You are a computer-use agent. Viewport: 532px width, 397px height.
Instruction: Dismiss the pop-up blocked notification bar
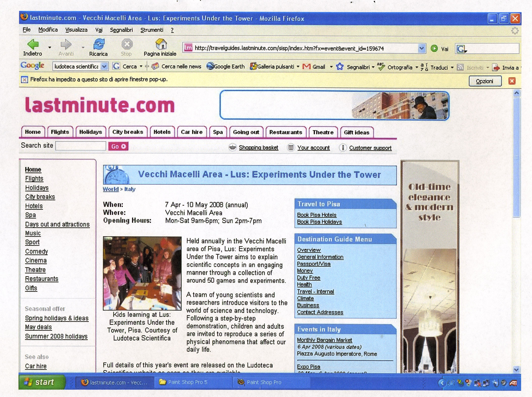tap(512, 81)
